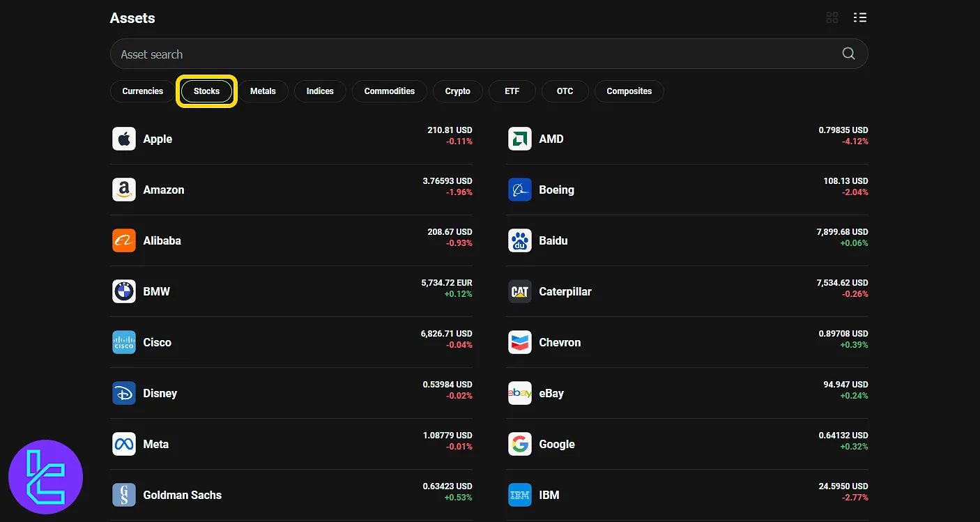Click Alibaba price 208.67 USD
This screenshot has width=980, height=522.
(450, 232)
